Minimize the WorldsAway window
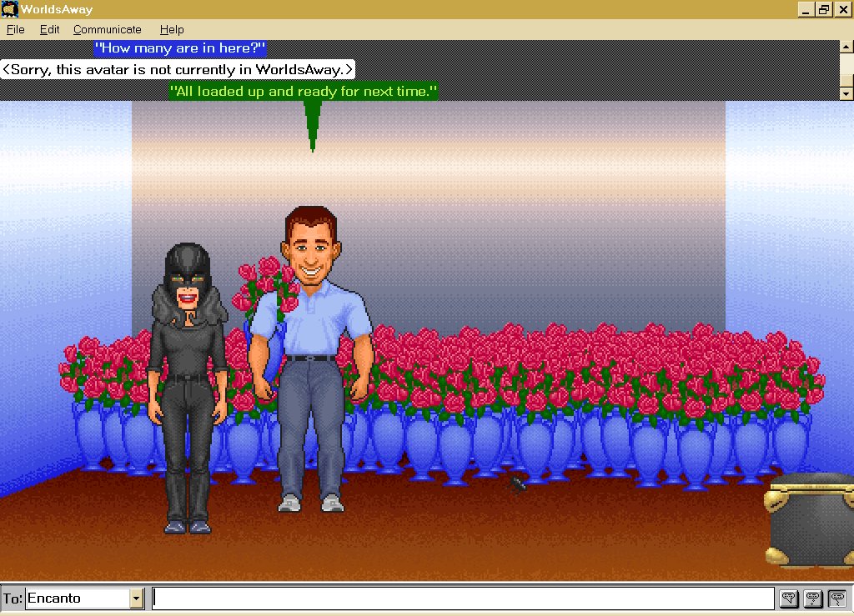Screen dimensions: 854x616 [806, 9]
